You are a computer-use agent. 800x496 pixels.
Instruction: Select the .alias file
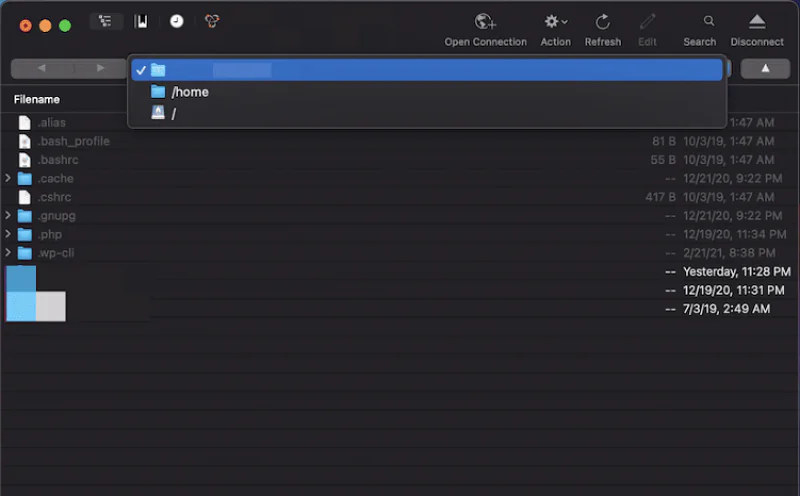click(52, 122)
